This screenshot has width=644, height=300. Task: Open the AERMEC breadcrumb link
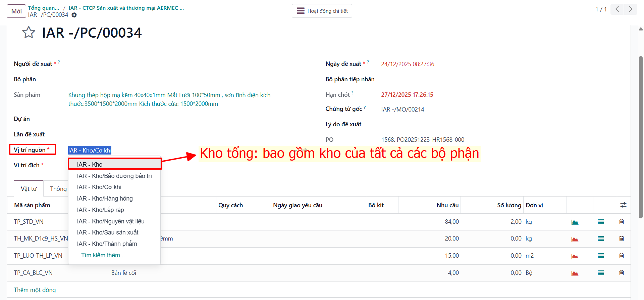(x=126, y=8)
